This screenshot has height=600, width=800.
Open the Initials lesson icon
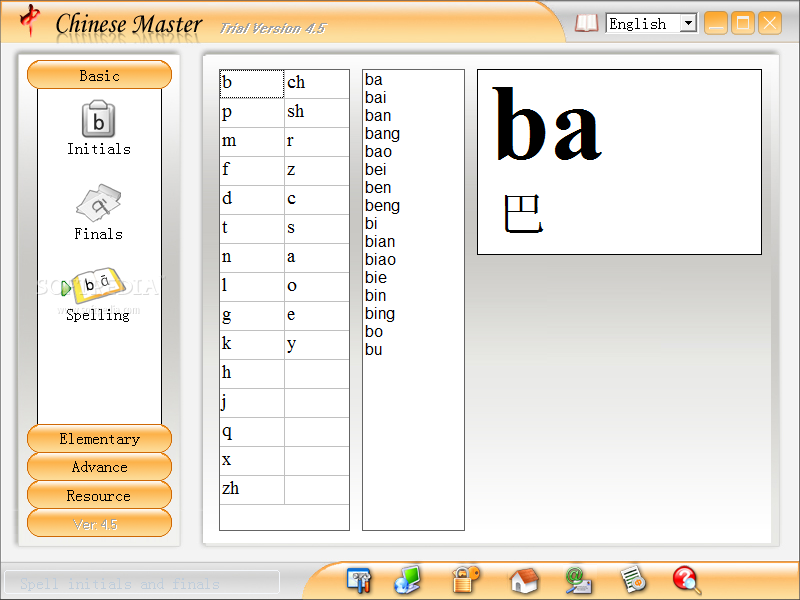(x=98, y=119)
